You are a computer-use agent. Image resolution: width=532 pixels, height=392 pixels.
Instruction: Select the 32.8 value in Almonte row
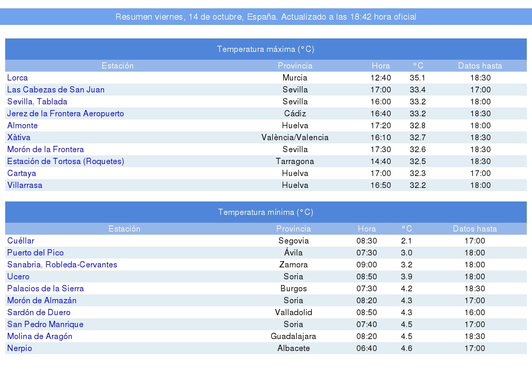tap(417, 126)
